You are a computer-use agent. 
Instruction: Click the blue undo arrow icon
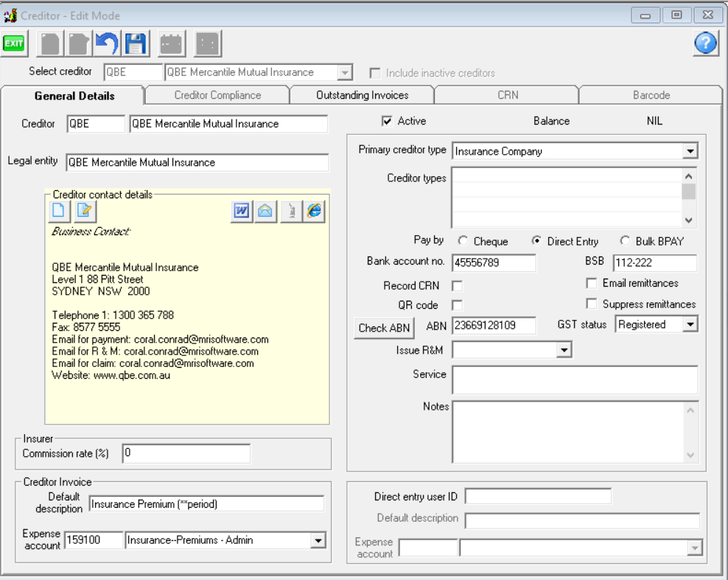point(108,43)
